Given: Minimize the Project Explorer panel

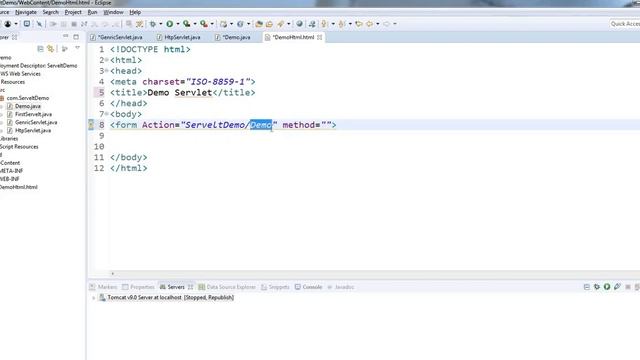Looking at the screenshot, I should point(65,37).
